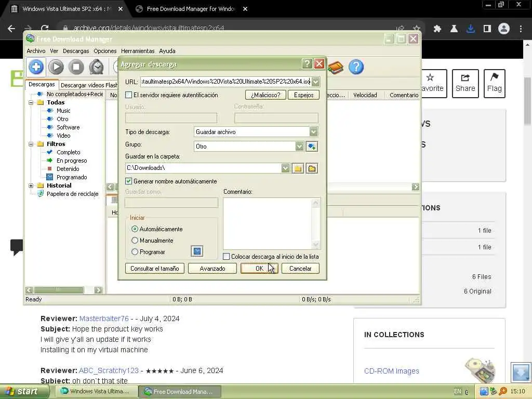Open the Herramientas menu
This screenshot has width=532, height=399.
(138, 51)
